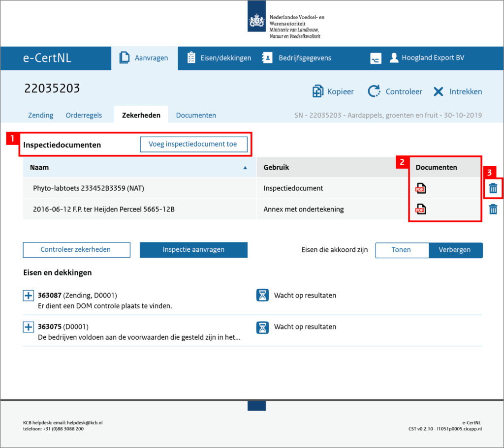The width and height of the screenshot is (504, 448).
Task: Click the Gebruik column header
Action: click(x=332, y=167)
